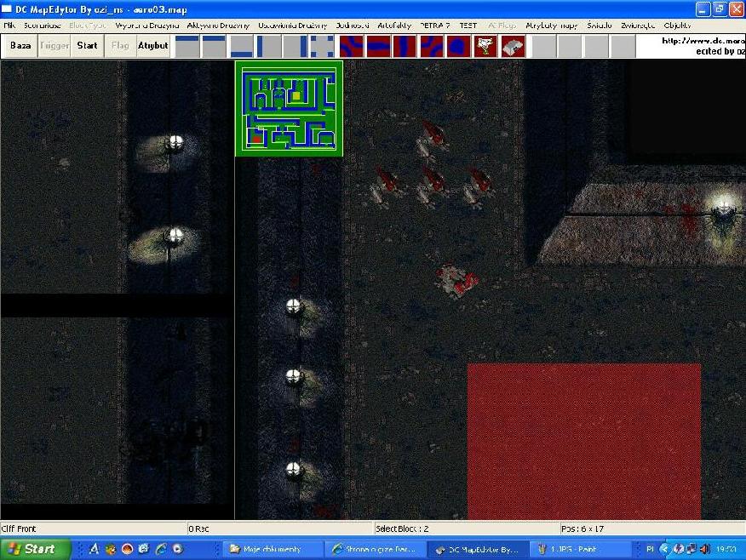Open the Scenariusz menu

tap(43, 26)
